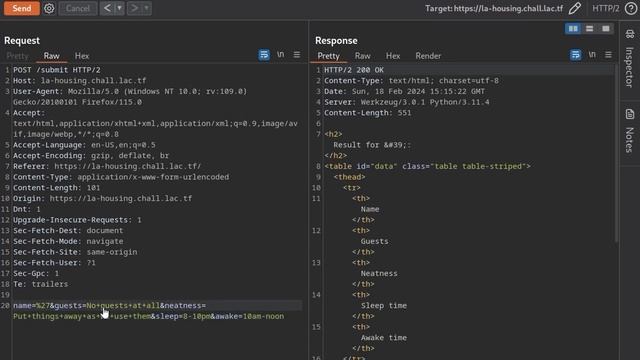Toggle word wrap in the Response panel

pos(576,55)
